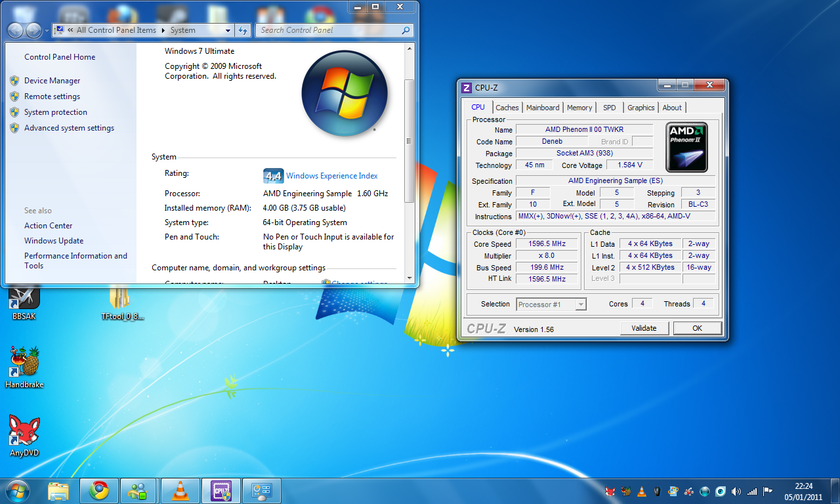Switch to Control Panel System taskbar button
840x504 pixels.
coord(261,491)
